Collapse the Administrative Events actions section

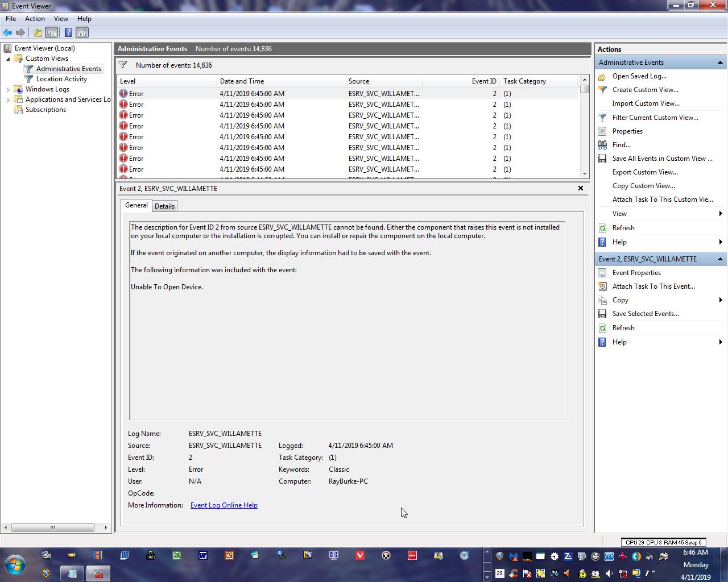pyautogui.click(x=720, y=63)
